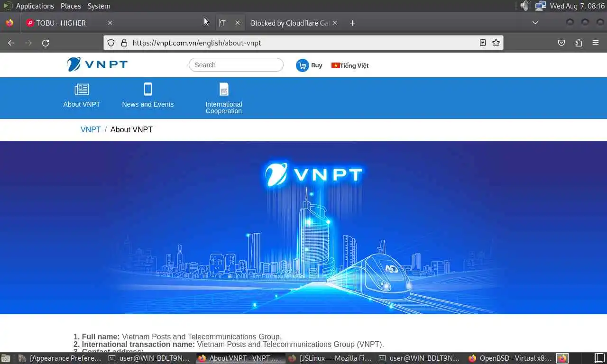Click the clock Wed Aug 7 08:16
The height and width of the screenshot is (364, 607).
577,6
